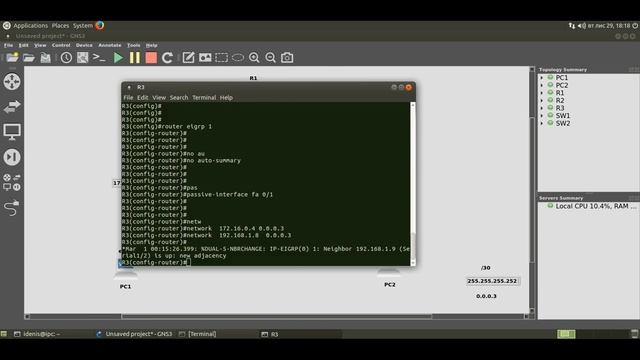Open volume control in system tray

[582, 26]
